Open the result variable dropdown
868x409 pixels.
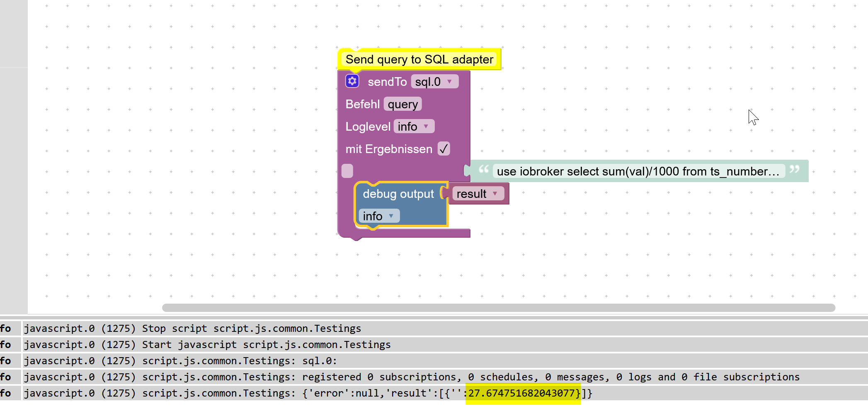pos(478,193)
